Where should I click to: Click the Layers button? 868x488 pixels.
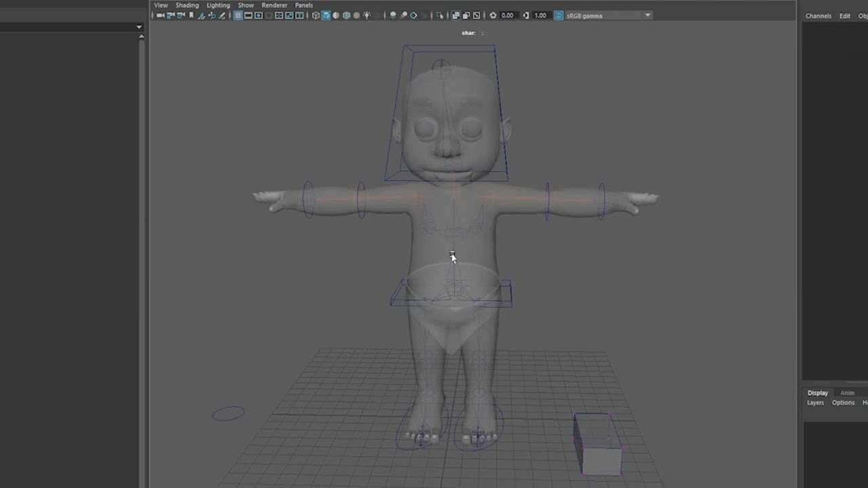tap(815, 402)
